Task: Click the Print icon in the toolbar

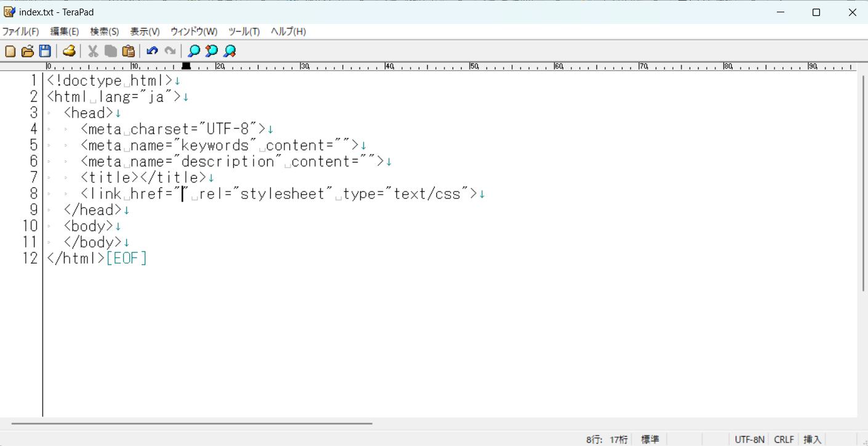Action: tap(69, 51)
